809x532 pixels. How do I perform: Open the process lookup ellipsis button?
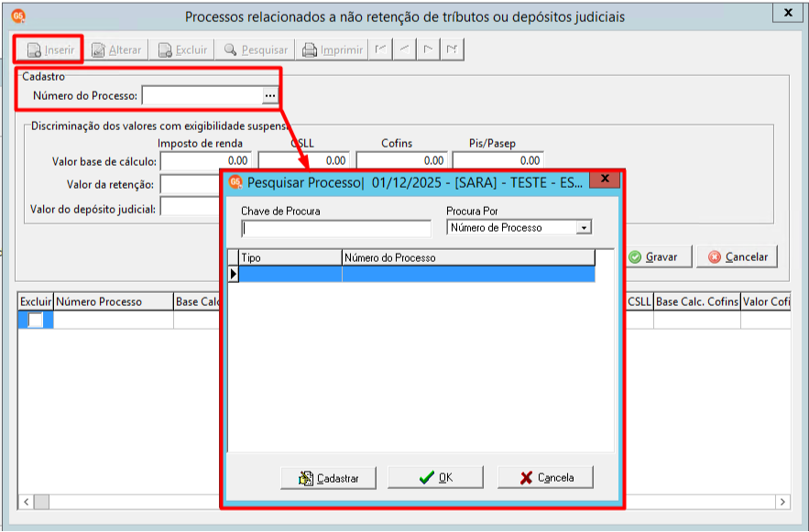pos(270,95)
